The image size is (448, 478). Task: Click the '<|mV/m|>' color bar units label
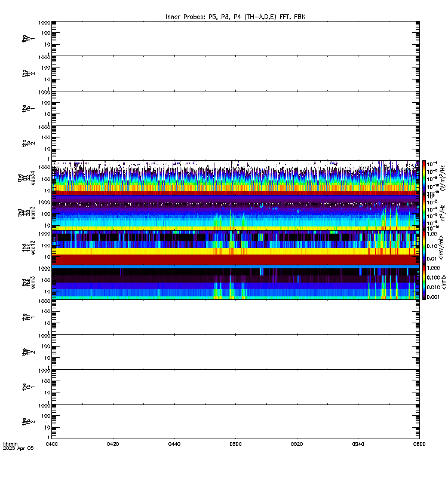click(x=441, y=247)
